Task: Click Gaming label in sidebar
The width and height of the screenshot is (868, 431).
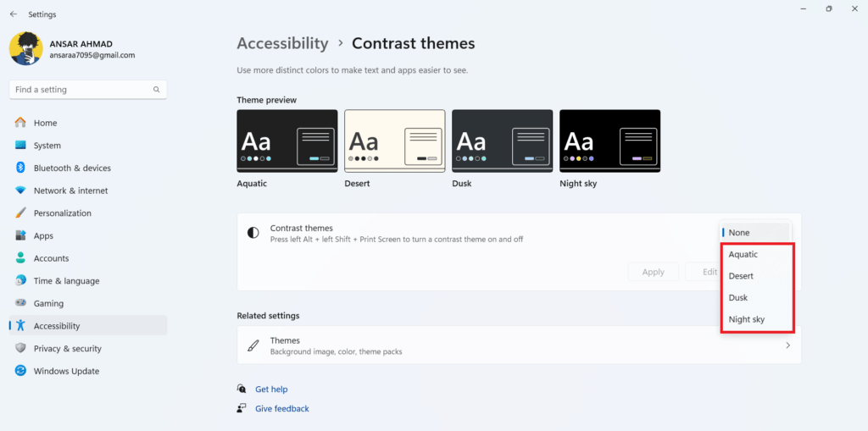Action: 48,303
